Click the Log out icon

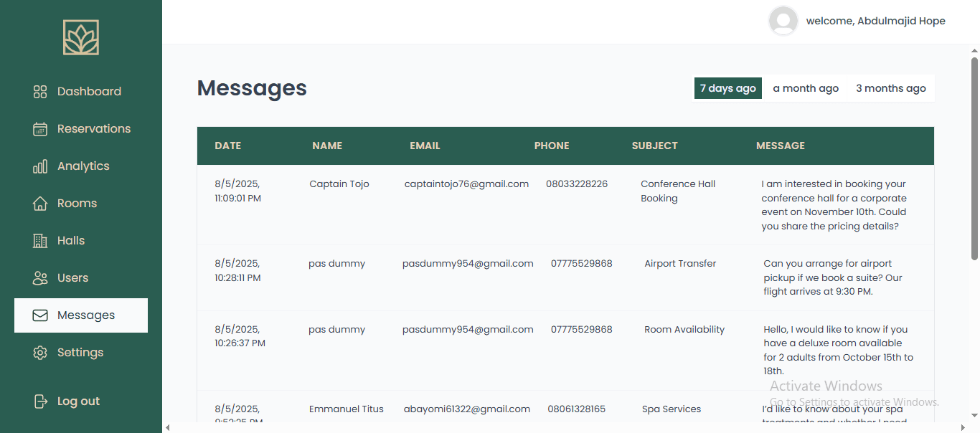point(39,401)
